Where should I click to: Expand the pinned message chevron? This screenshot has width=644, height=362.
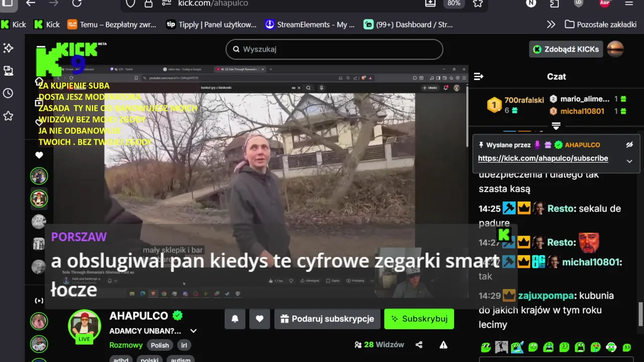click(x=629, y=161)
